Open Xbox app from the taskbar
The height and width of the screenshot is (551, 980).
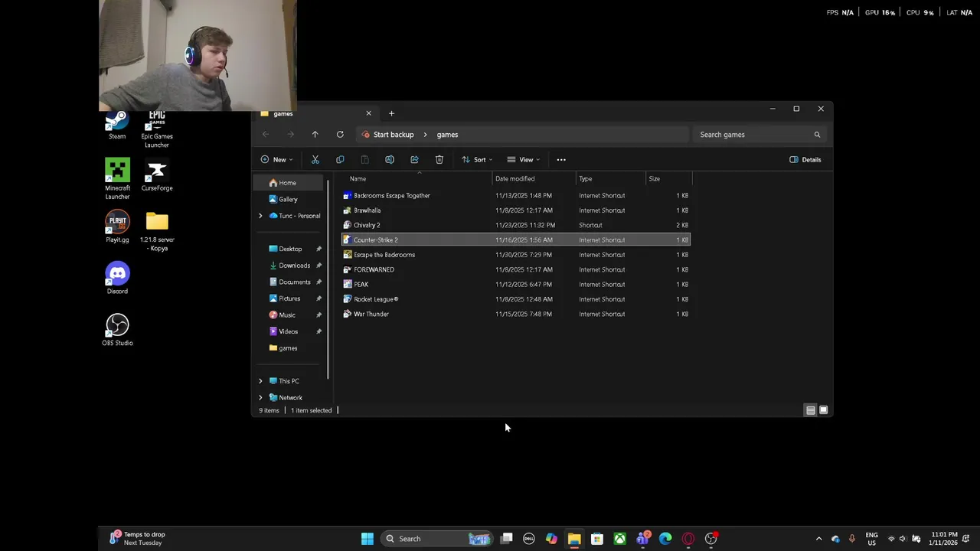619,539
